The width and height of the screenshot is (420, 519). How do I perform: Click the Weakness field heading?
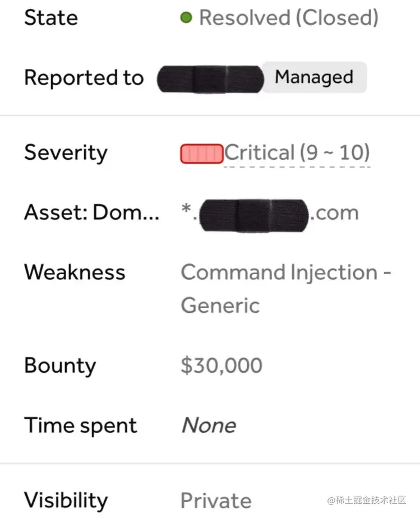click(74, 272)
